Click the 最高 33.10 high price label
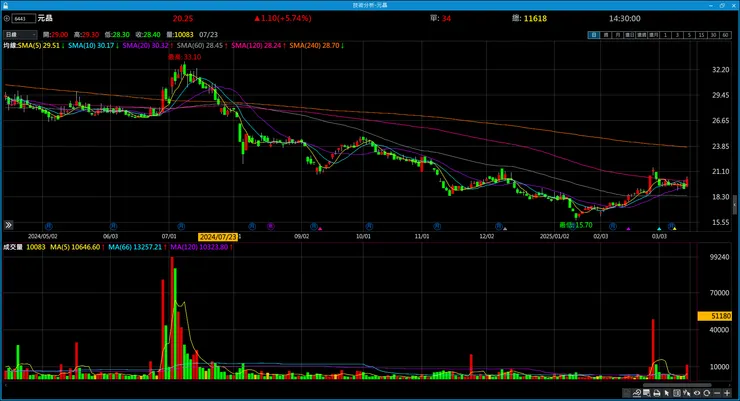 [185, 57]
